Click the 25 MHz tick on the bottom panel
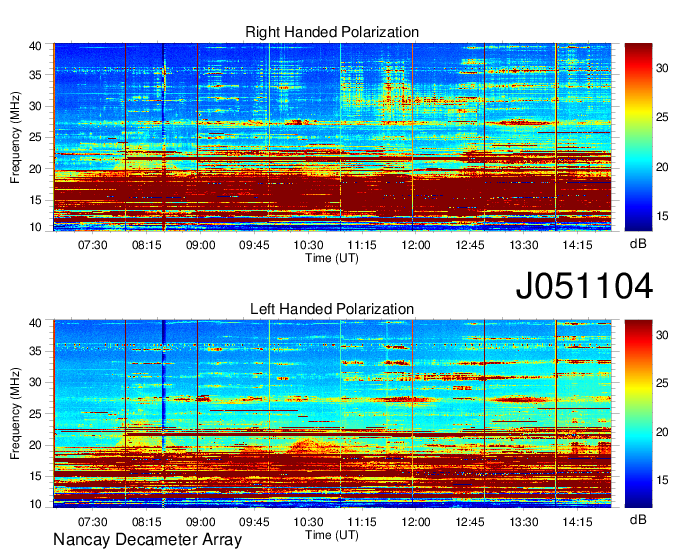Image resolution: width=680 pixels, height=552 pixels. (35, 414)
